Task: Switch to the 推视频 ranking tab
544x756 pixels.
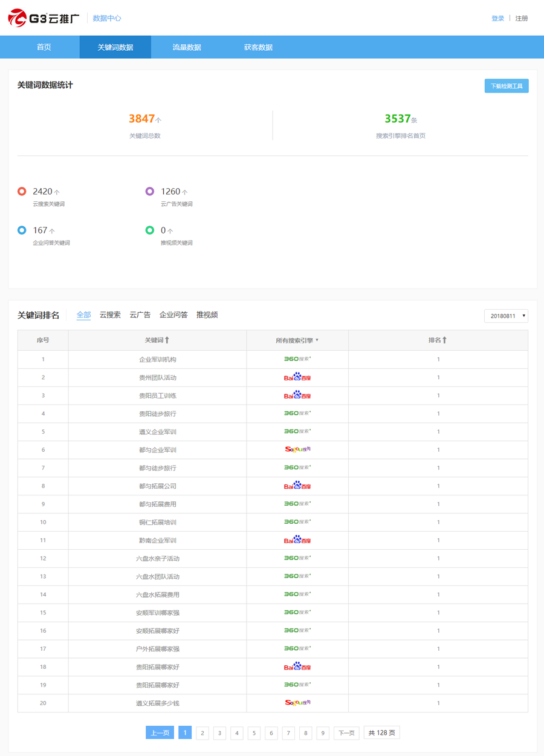Action: tap(207, 315)
